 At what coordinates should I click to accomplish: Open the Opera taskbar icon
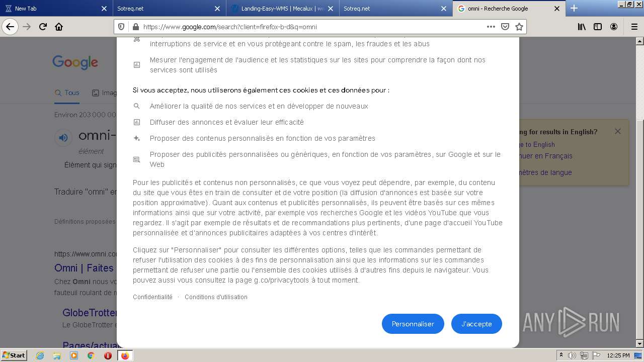108,355
